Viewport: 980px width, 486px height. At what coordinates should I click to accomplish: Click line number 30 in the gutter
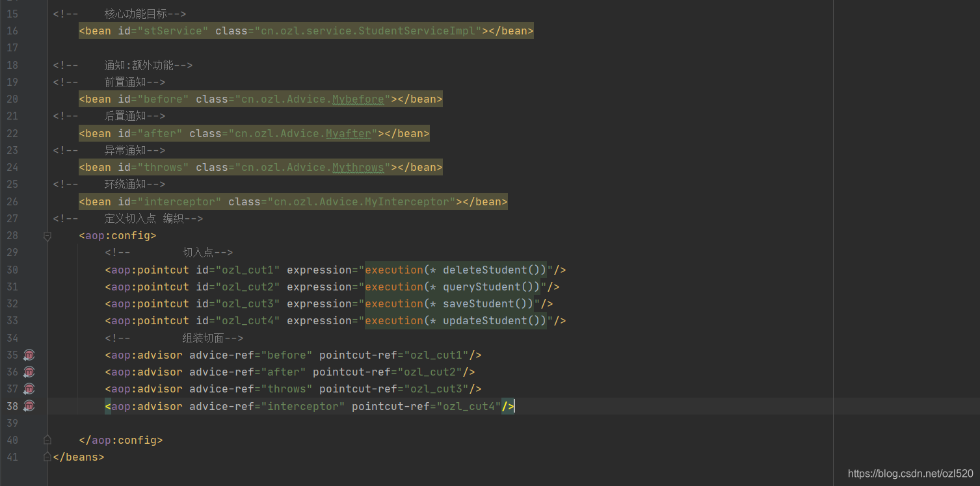12,270
